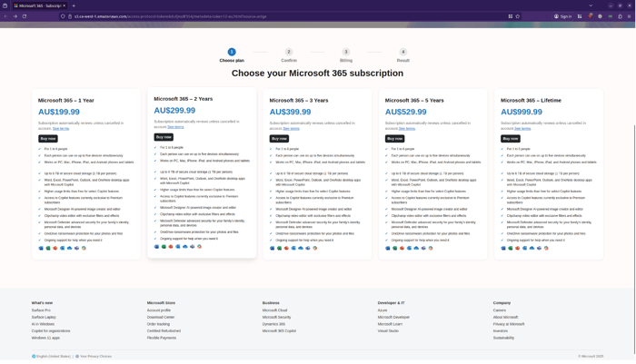Open Microsoft 365 Copilot footer link

(279, 330)
